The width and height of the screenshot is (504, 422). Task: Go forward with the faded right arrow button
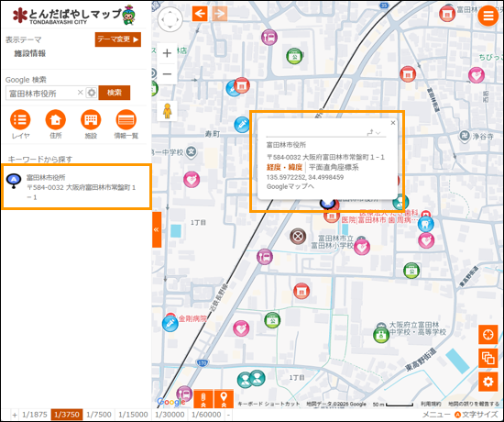(220, 14)
